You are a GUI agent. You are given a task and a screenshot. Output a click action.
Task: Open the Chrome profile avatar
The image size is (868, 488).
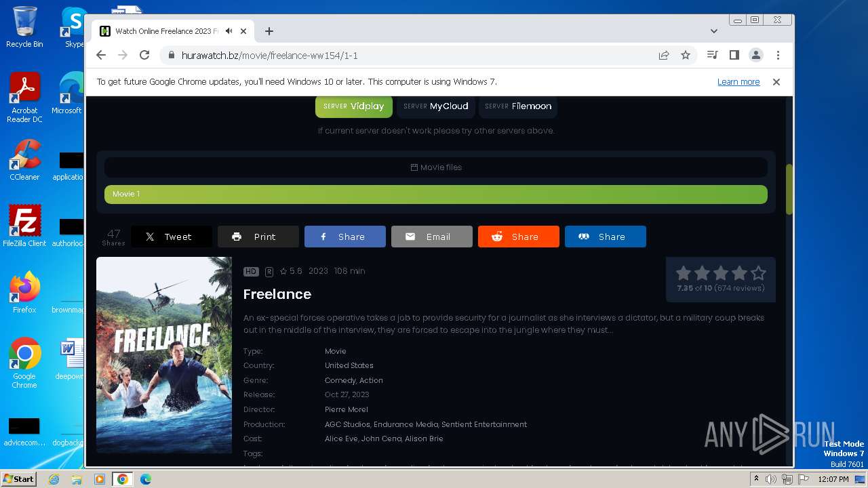(x=756, y=56)
